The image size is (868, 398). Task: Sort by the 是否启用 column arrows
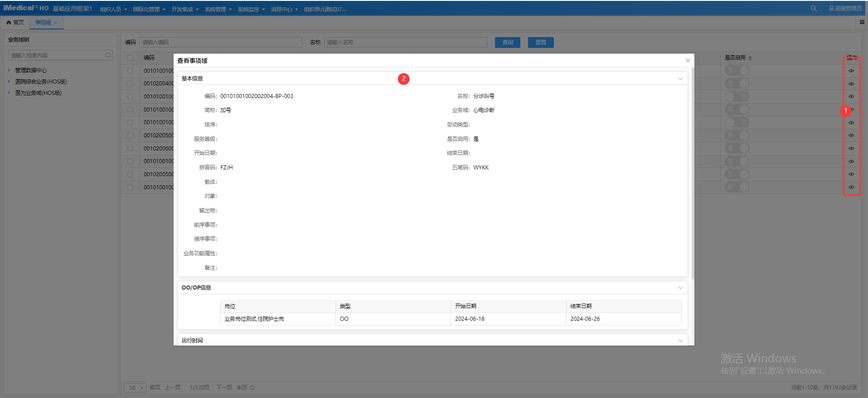750,58
